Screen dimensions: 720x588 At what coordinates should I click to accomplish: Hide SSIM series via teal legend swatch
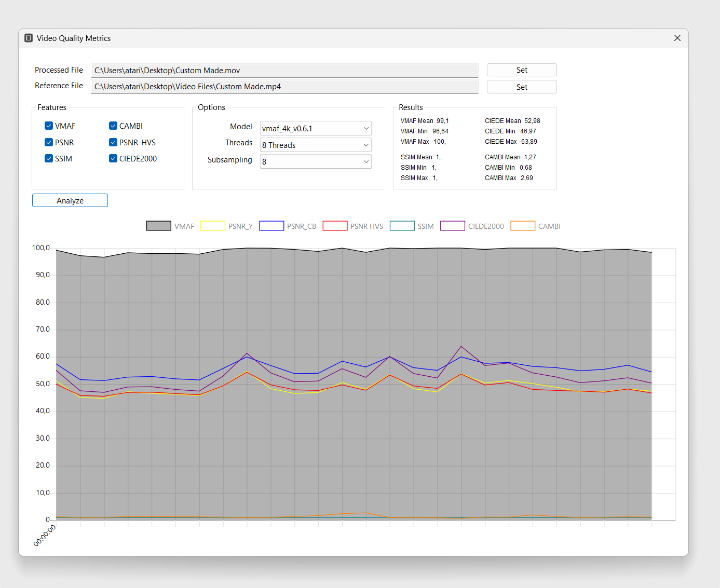[402, 226]
